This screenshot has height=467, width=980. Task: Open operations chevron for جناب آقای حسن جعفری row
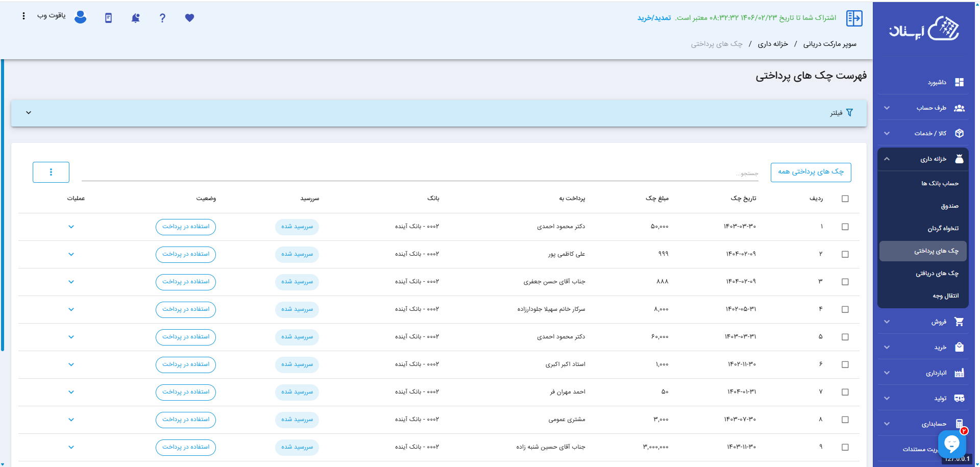[x=71, y=282]
